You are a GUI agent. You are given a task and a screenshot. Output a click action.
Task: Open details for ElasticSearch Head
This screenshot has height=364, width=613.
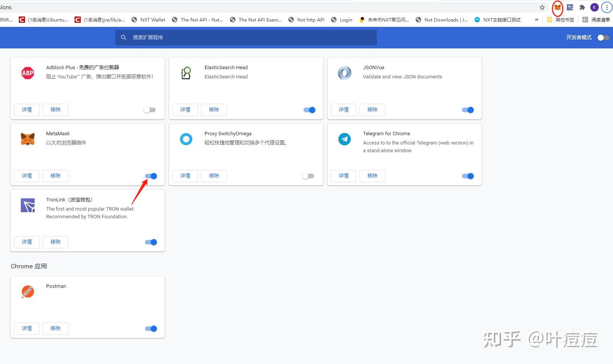(x=185, y=110)
